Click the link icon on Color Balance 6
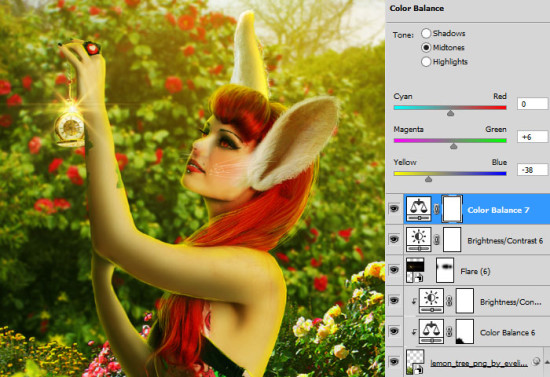The image size is (550, 377). pos(449,332)
